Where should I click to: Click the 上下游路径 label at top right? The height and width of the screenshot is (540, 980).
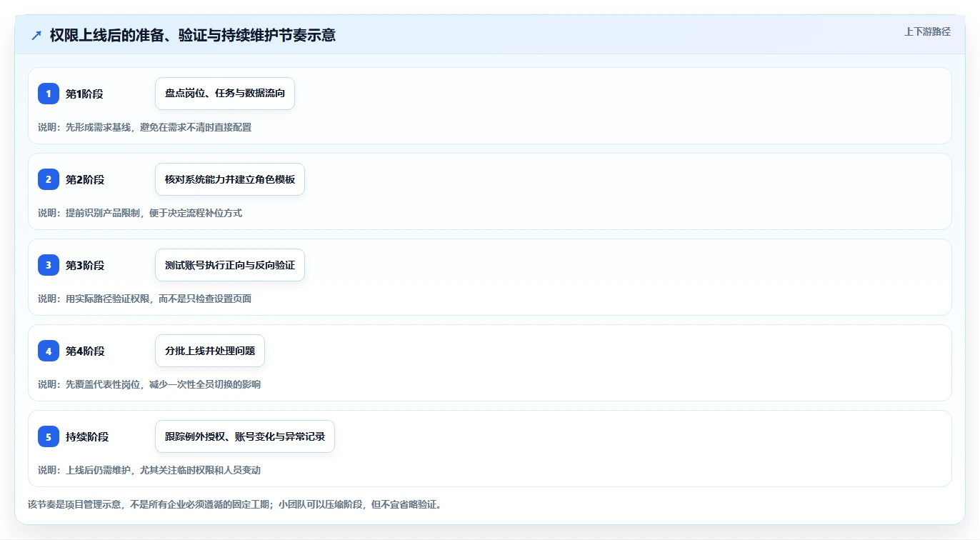tap(927, 31)
